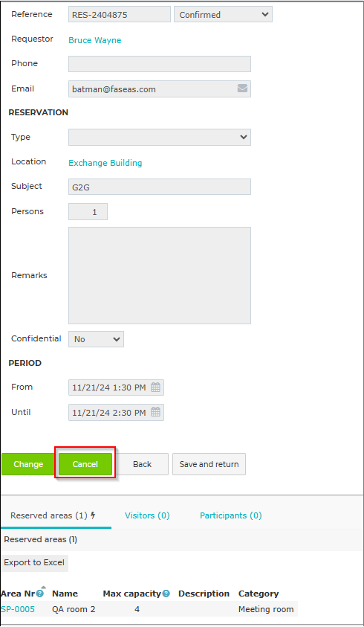Click the From date field 11/21/24 1:30 PM
The image size is (364, 627).
click(116, 388)
